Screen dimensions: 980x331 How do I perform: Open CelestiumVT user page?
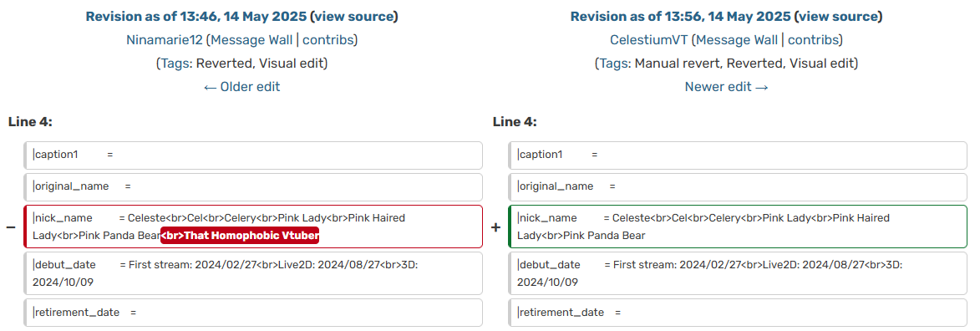point(649,40)
